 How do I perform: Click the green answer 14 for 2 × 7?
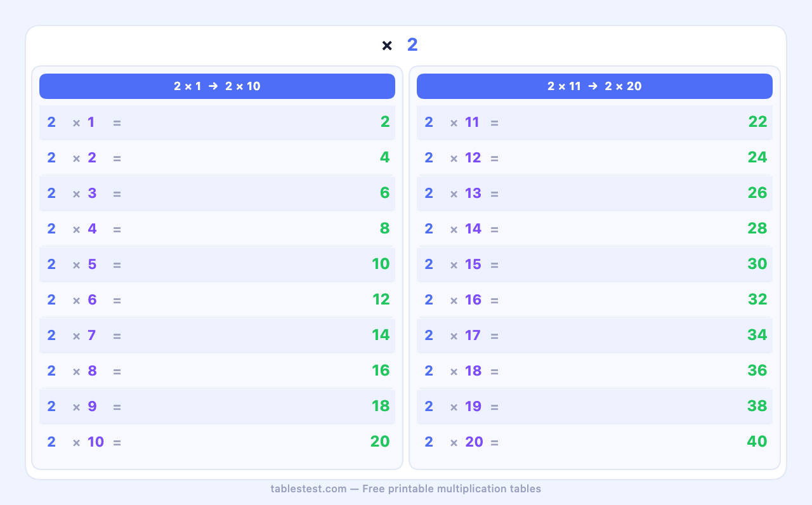[x=380, y=335]
